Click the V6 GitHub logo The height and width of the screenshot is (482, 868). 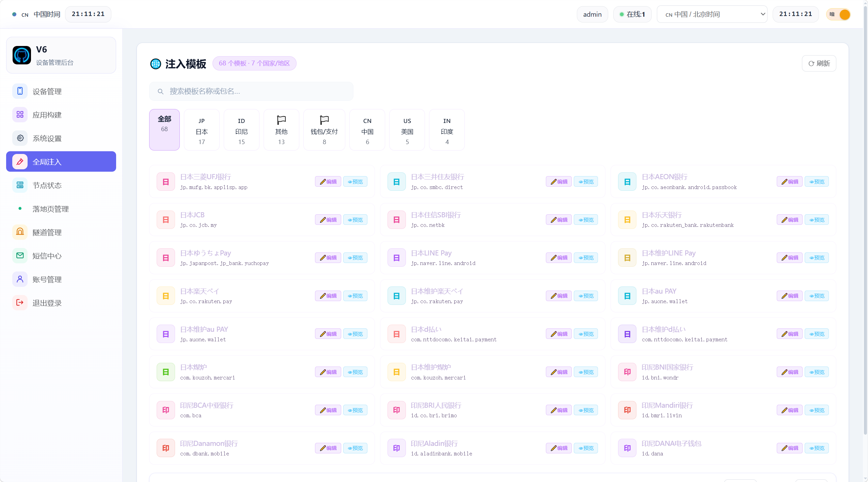click(x=22, y=55)
